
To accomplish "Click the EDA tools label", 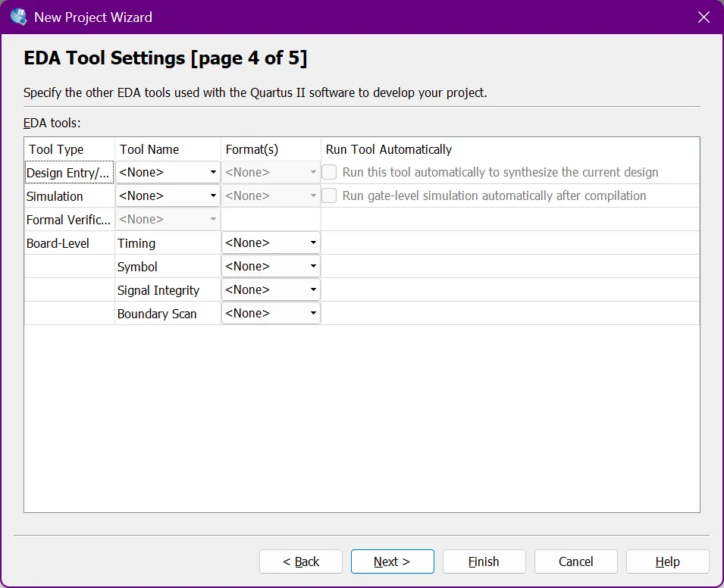I will [52, 123].
